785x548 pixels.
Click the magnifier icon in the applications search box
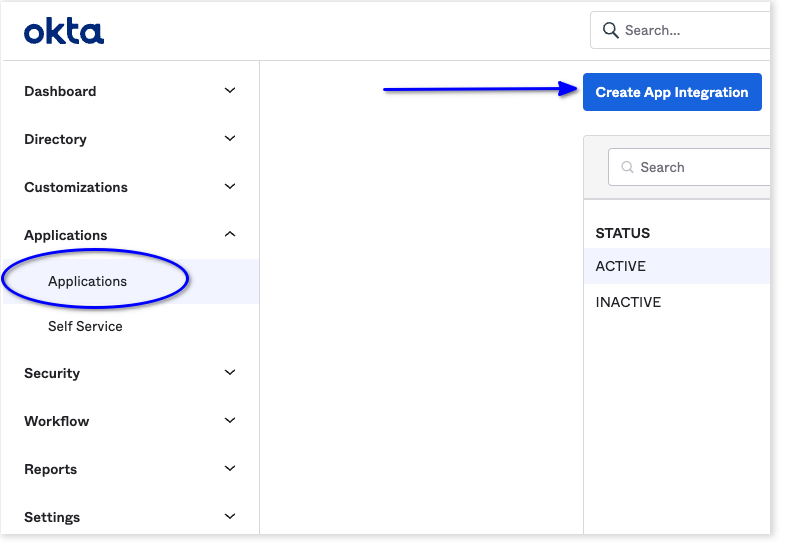pos(628,168)
